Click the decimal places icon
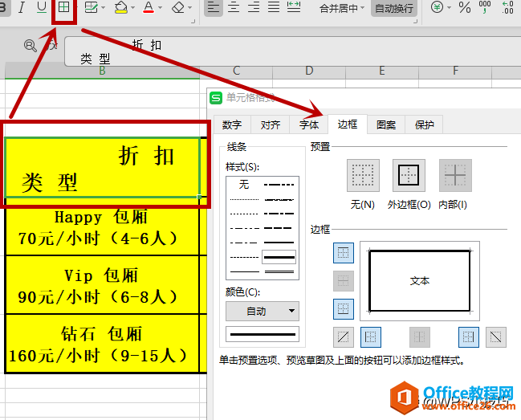This screenshot has height=420, width=521. [x=508, y=7]
